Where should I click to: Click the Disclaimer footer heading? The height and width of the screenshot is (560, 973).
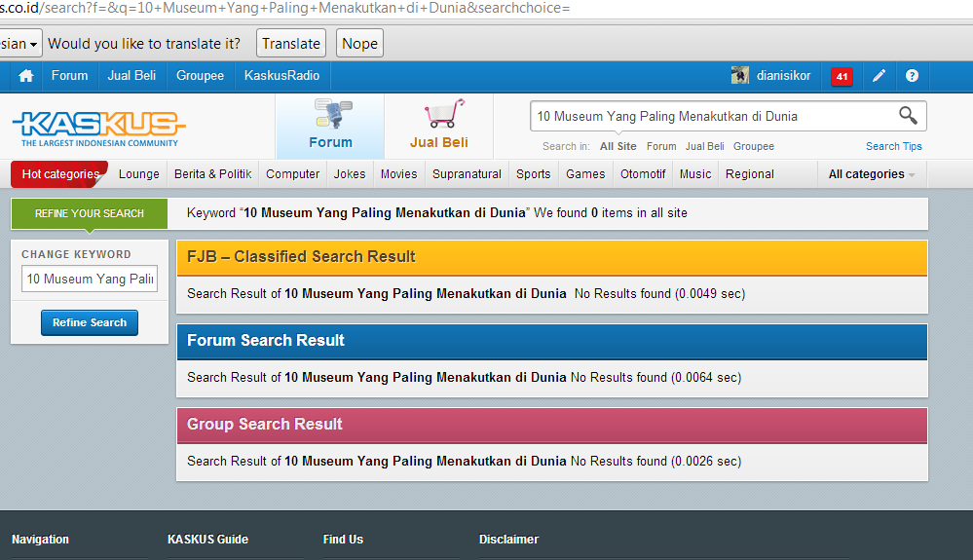(508, 540)
